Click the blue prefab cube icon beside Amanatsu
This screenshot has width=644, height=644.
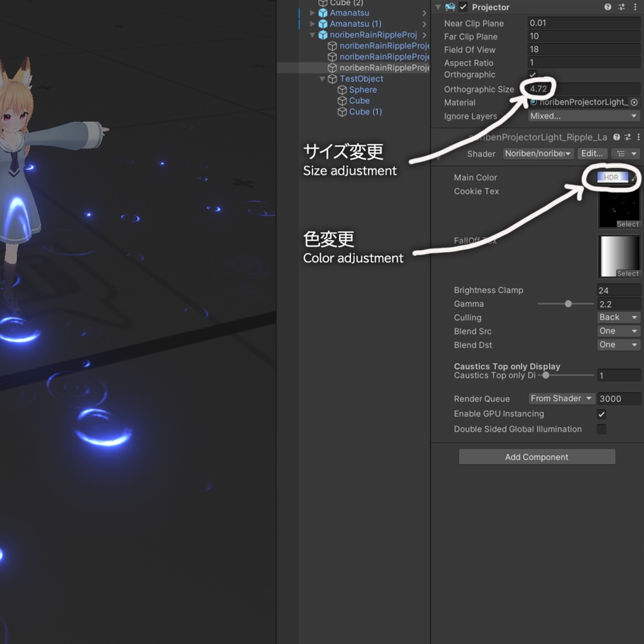(323, 13)
